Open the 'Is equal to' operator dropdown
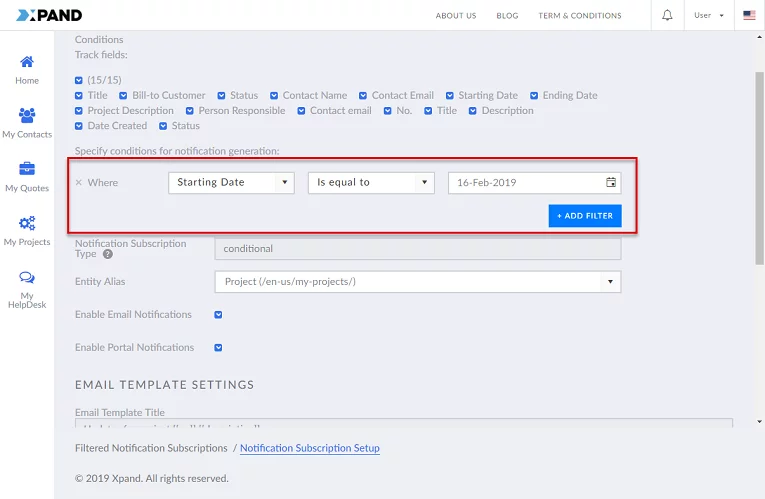Screen dimensions: 765x499 coord(425,183)
